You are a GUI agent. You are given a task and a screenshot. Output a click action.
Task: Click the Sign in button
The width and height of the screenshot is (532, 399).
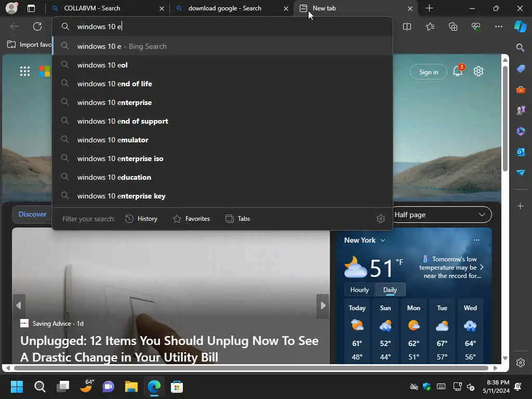click(x=429, y=72)
